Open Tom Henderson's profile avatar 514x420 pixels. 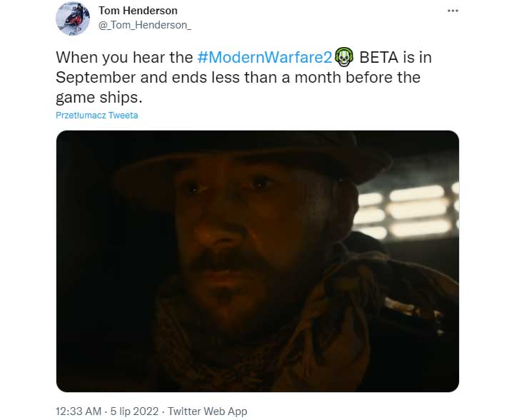click(73, 19)
